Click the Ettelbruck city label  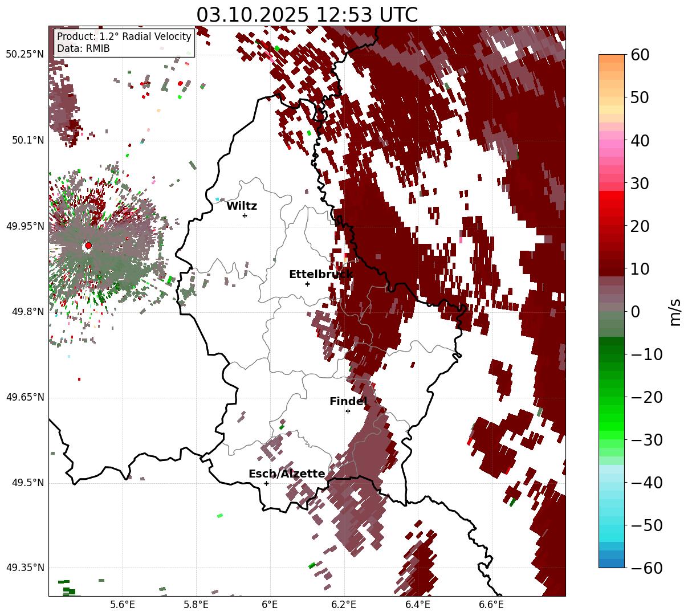click(321, 274)
